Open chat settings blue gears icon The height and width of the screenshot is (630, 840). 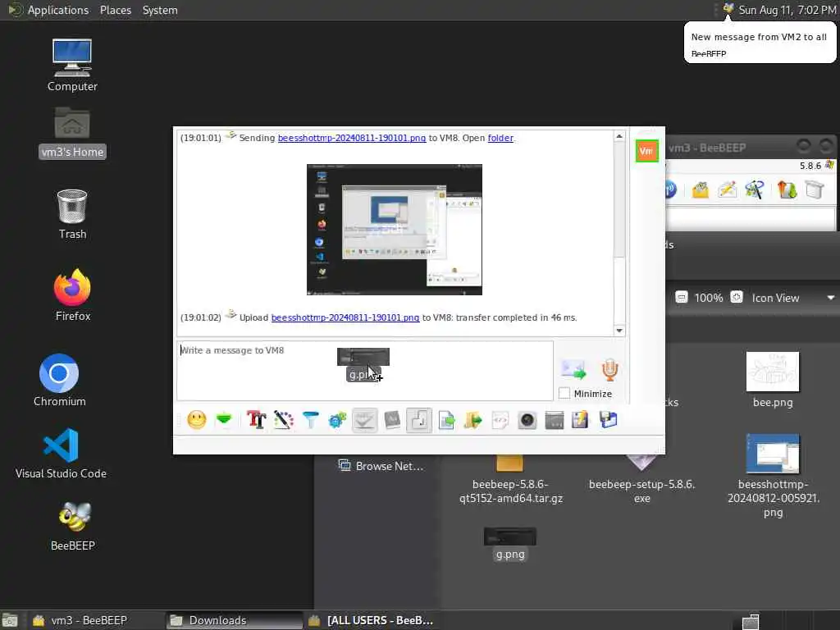point(337,420)
